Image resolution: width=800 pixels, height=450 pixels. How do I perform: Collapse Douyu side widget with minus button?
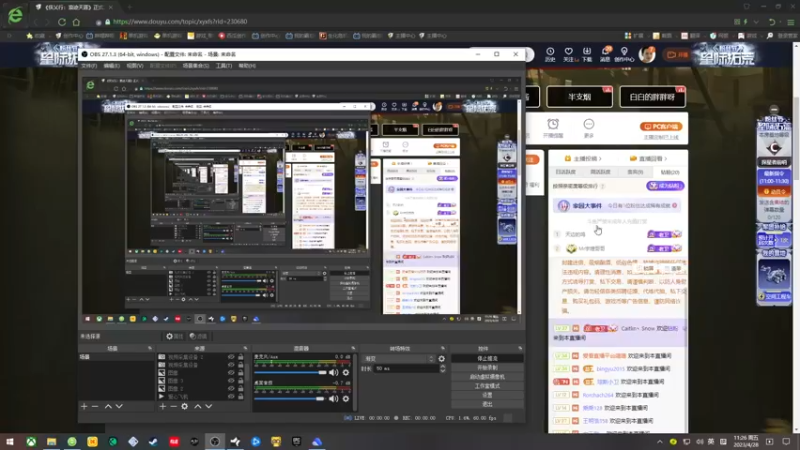click(x=774, y=110)
